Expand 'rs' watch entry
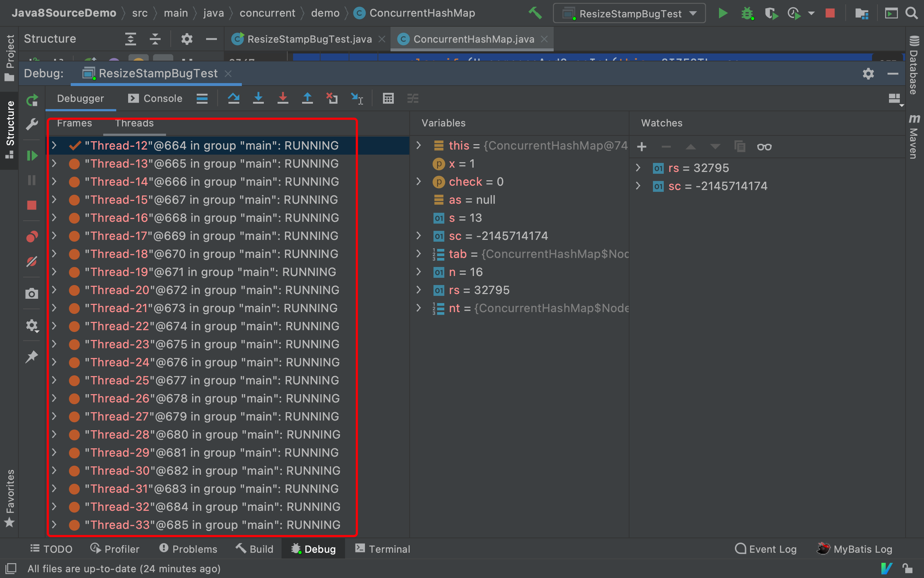924x578 pixels. pyautogui.click(x=638, y=167)
